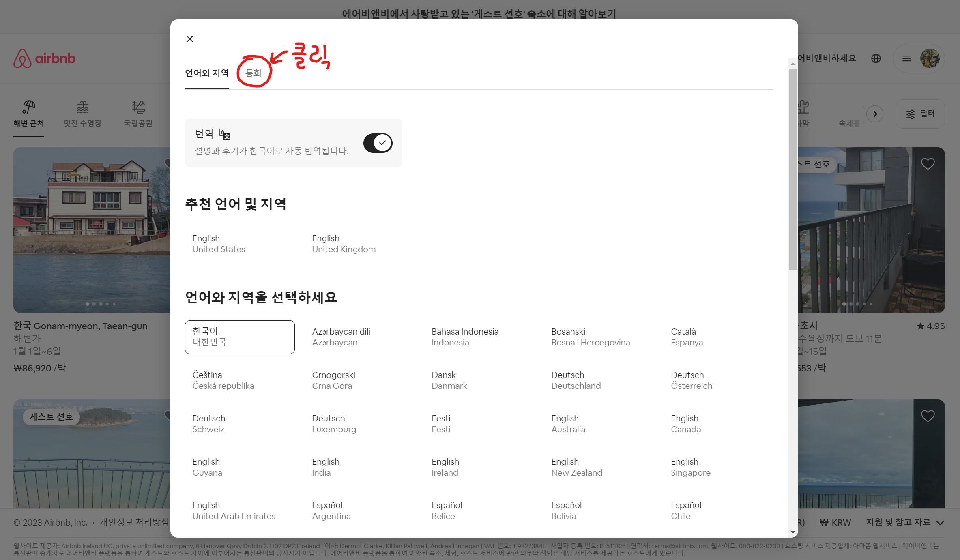
Task: Pick Bahasa Indonesia language
Action: 479,337
